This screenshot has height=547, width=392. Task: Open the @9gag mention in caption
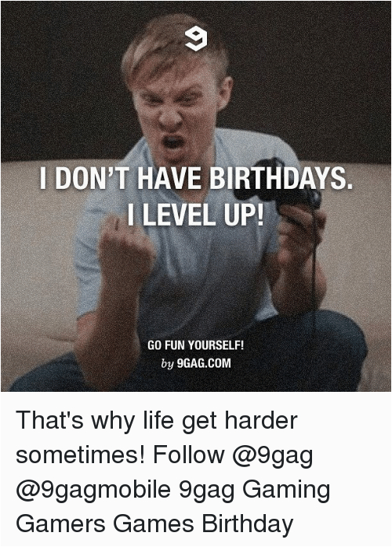pos(272,456)
